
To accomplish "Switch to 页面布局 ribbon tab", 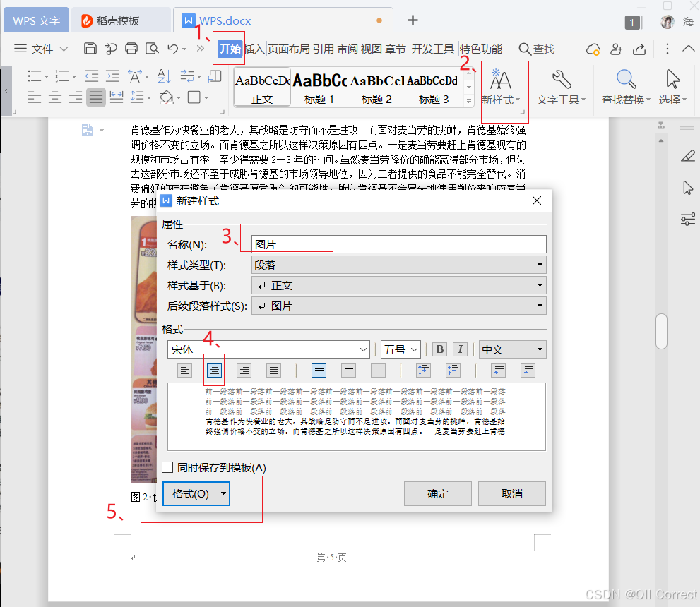I will 288,49.
